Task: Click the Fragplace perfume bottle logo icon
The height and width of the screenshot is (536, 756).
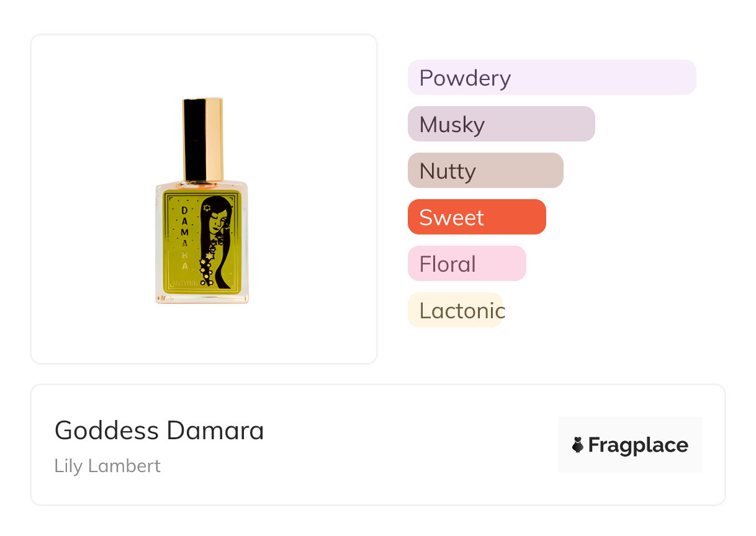Action: pyautogui.click(x=578, y=445)
